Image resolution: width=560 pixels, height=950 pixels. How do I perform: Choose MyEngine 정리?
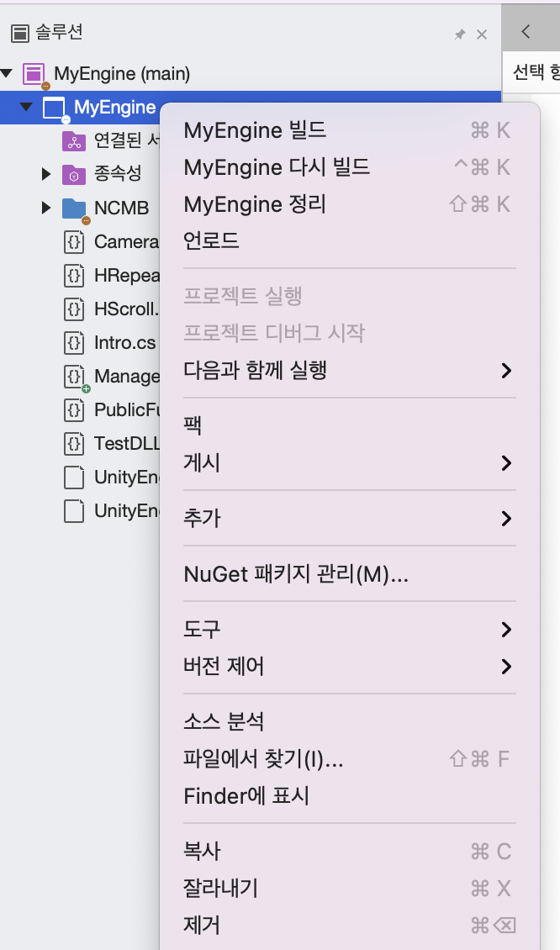pos(350,204)
